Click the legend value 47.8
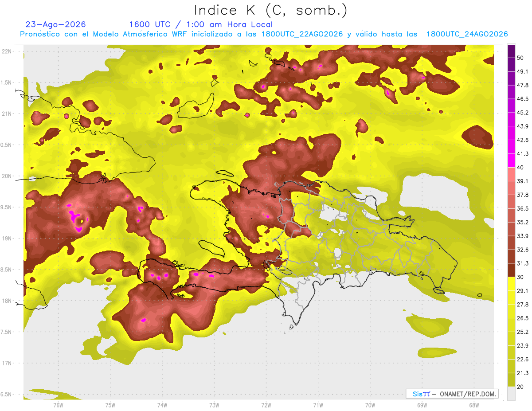The image size is (532, 411). click(x=523, y=85)
